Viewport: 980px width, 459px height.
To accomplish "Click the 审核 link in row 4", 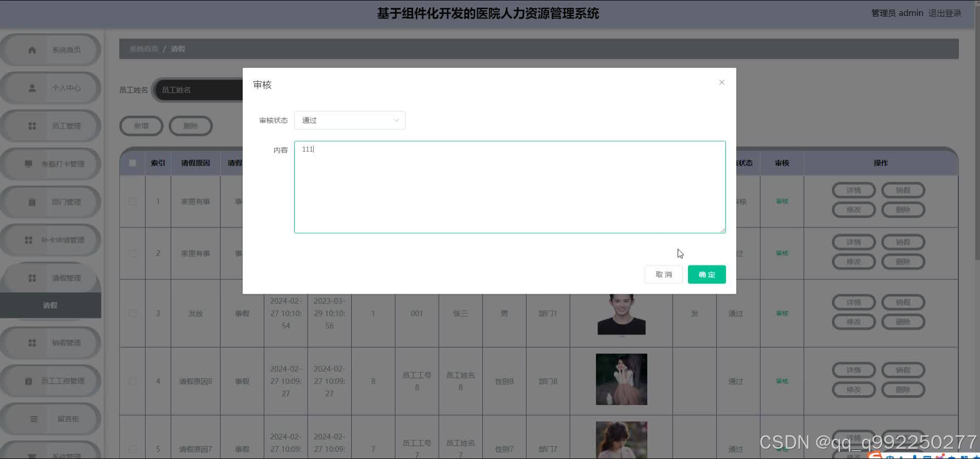I will coord(782,381).
